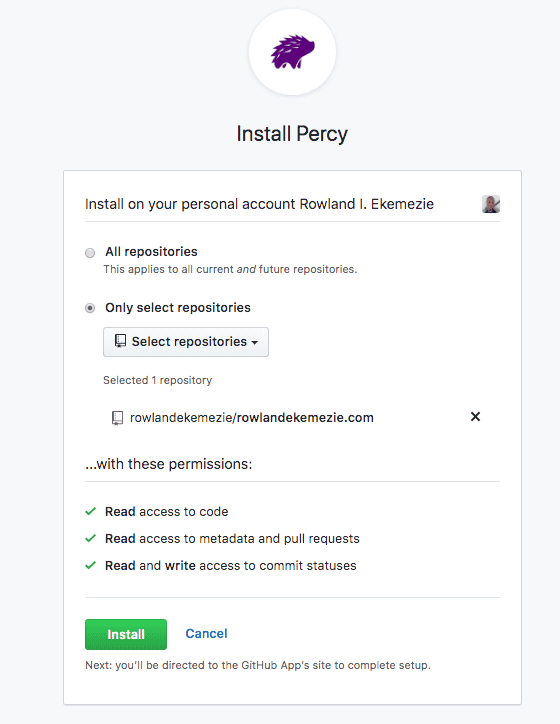The height and width of the screenshot is (724, 560).
Task: Click the All repositories label text
Action: point(151,252)
